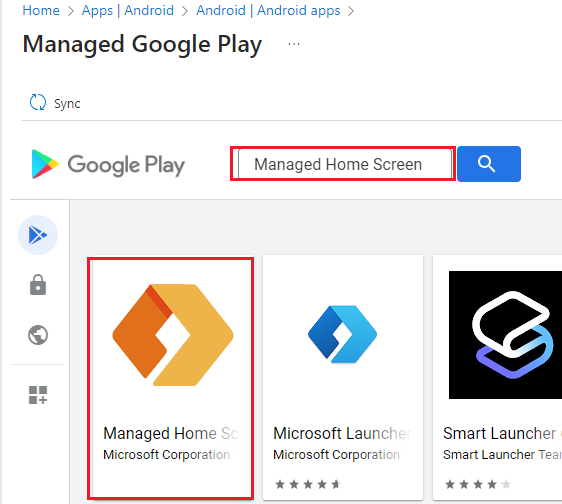Image resolution: width=562 pixels, height=504 pixels.
Task: Open the private apps lock icon
Action: (x=38, y=285)
